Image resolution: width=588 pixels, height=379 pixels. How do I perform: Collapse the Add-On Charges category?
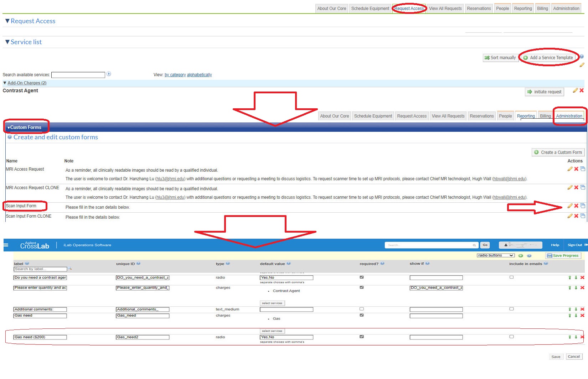pyautogui.click(x=5, y=83)
